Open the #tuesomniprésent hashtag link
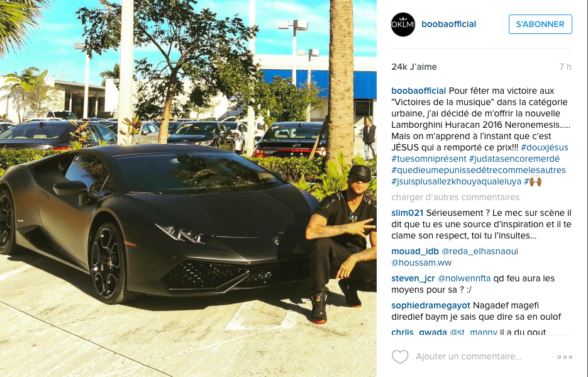The height and width of the screenshot is (377, 588). 429,159
